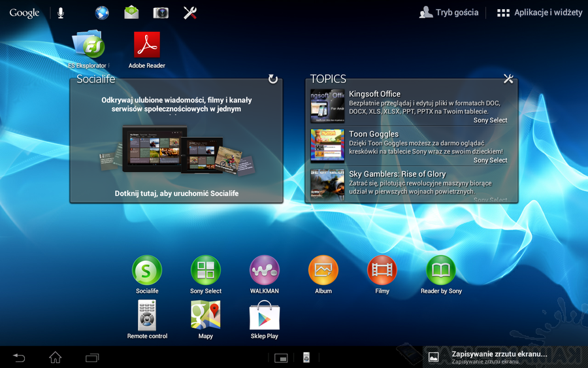Image resolution: width=588 pixels, height=368 pixels.
Task: Open Mapy Google Maps app
Action: (206, 320)
